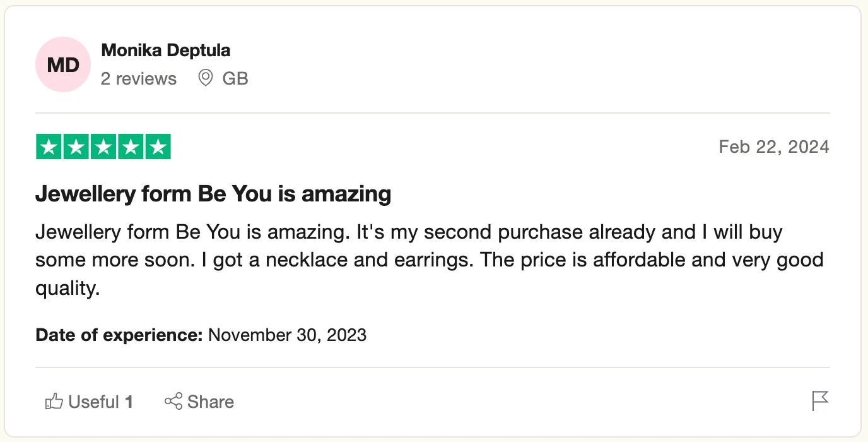Image resolution: width=868 pixels, height=442 pixels.
Task: Click the location pin icon
Action: coord(205,78)
